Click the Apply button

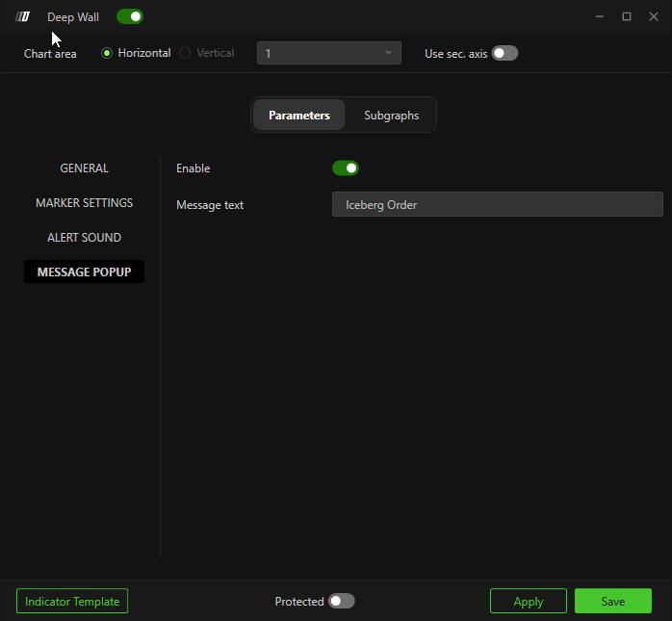point(528,602)
